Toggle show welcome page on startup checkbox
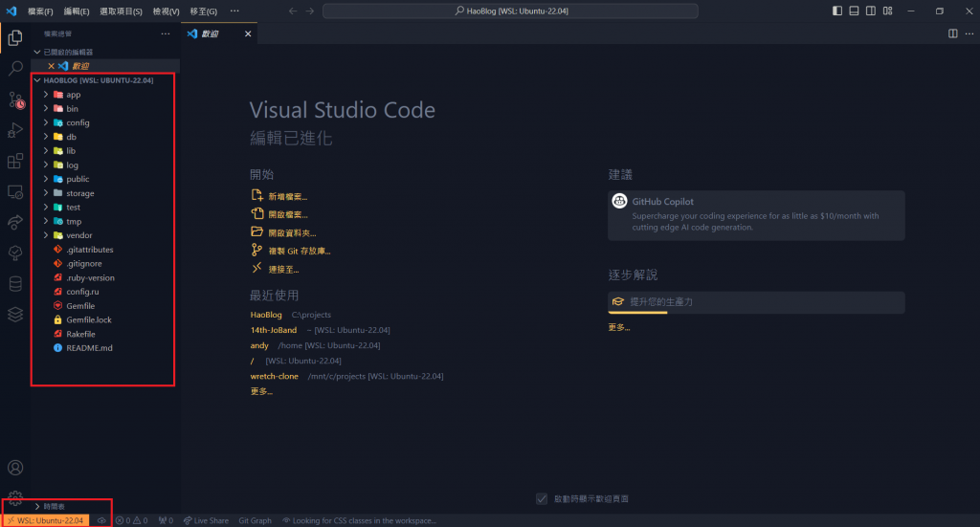The width and height of the screenshot is (980, 527). pos(542,499)
